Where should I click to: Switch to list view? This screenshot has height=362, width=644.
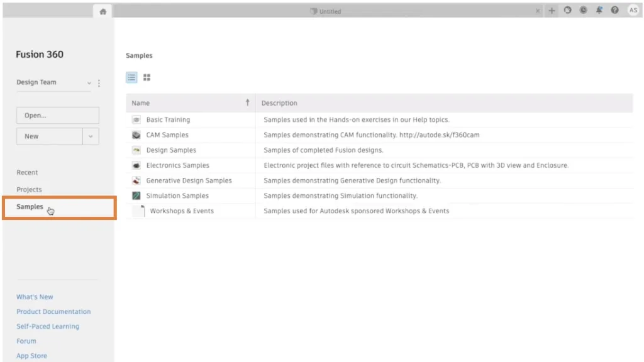pos(131,77)
